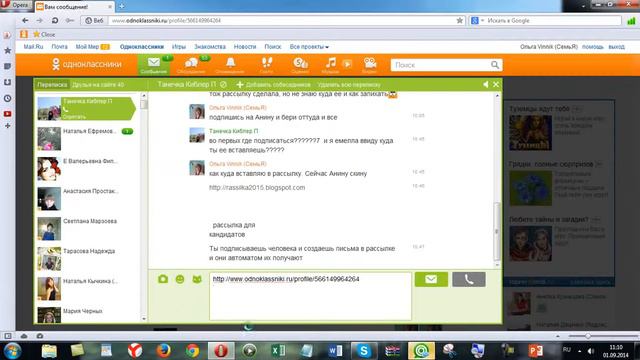Click the password wand key icon

pos(70,20)
